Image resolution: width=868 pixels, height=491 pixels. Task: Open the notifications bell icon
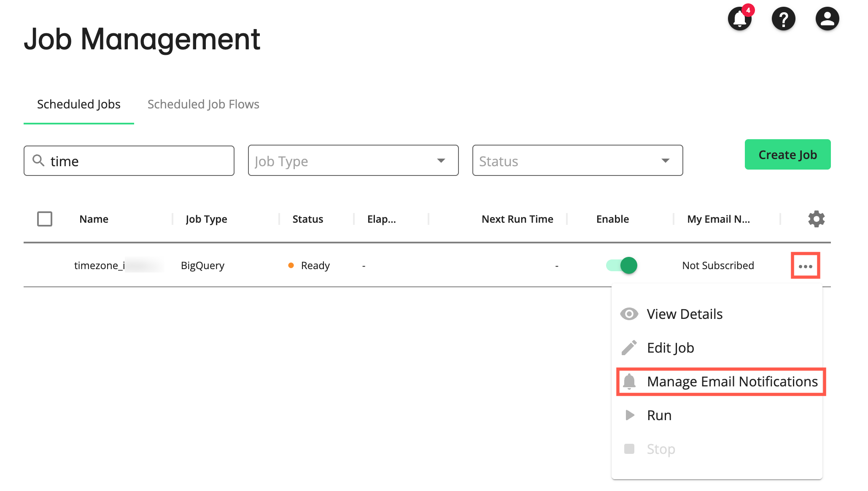(740, 19)
